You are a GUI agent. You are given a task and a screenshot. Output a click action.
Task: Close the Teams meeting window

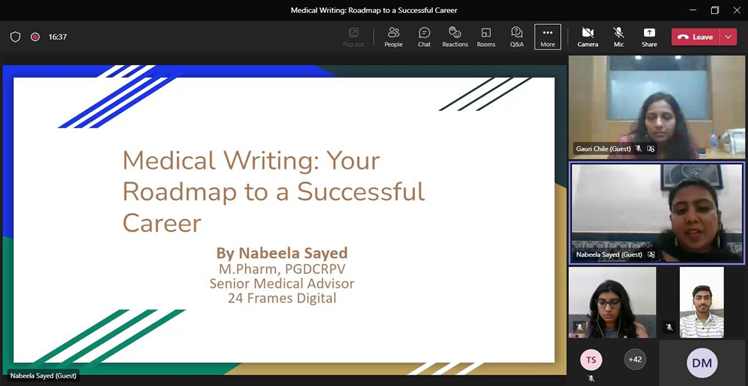pos(737,10)
